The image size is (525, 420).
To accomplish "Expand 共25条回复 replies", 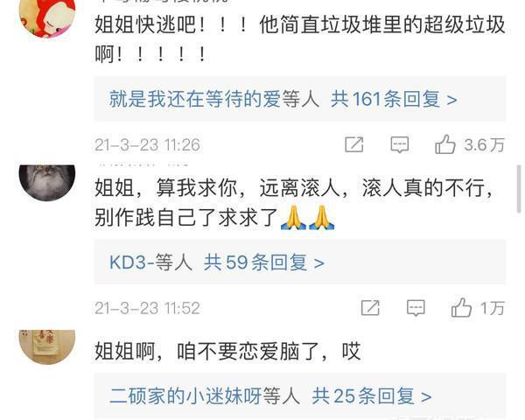I will (x=372, y=396).
